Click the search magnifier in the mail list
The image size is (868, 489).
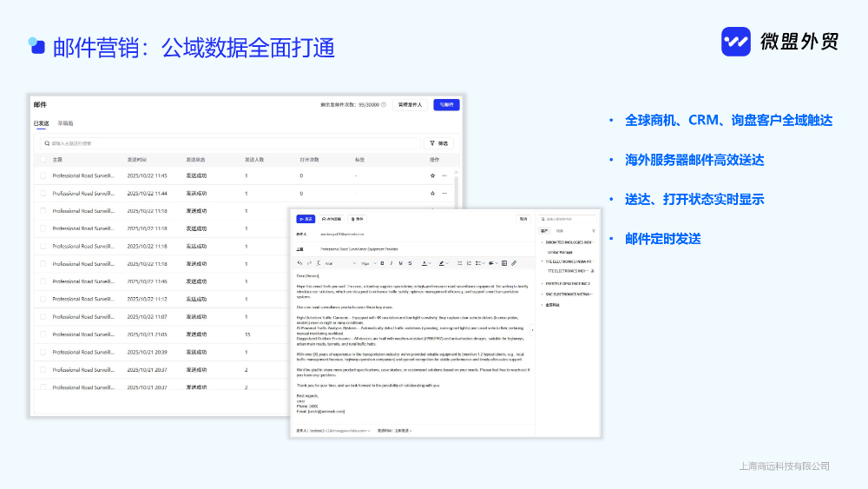(47, 143)
